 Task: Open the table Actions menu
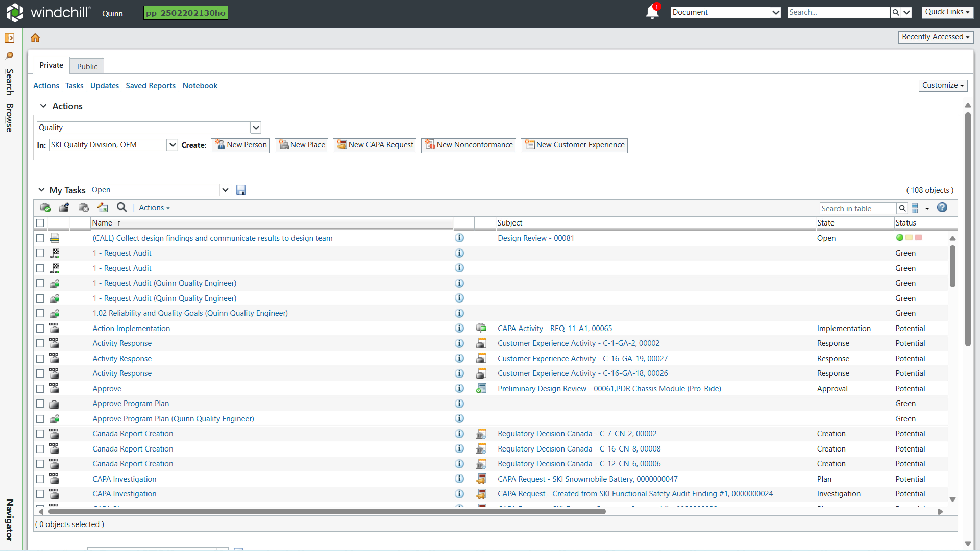click(154, 208)
